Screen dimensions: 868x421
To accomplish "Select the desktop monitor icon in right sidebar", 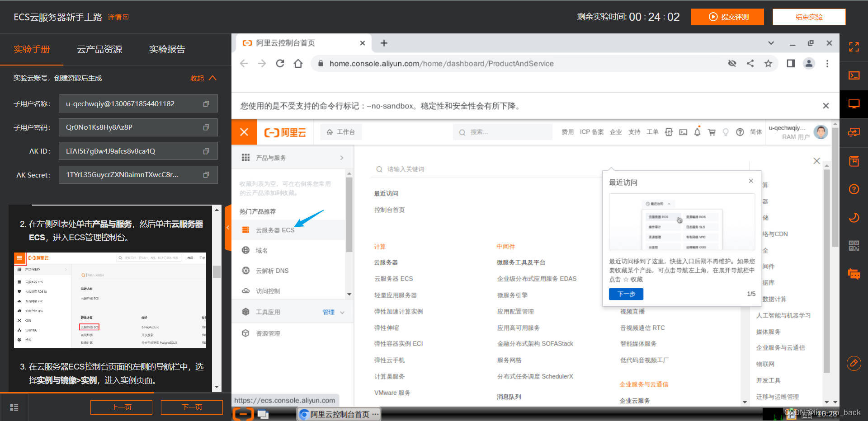I will (854, 104).
